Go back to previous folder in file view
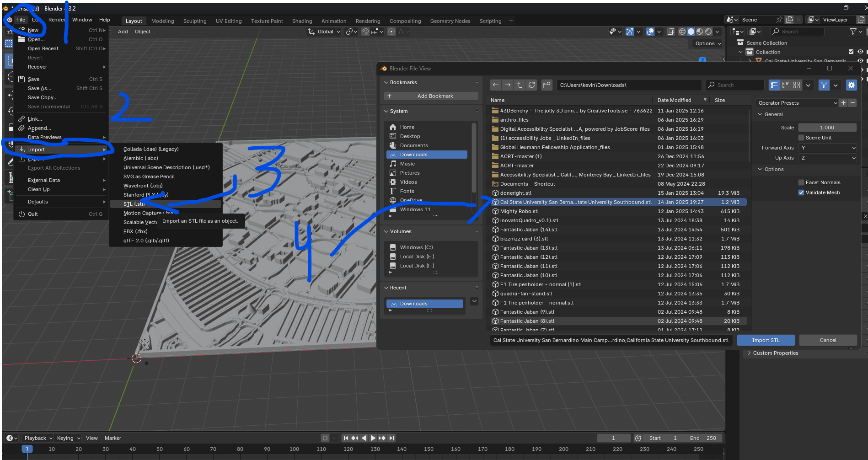This screenshot has width=868, height=460. click(x=496, y=85)
